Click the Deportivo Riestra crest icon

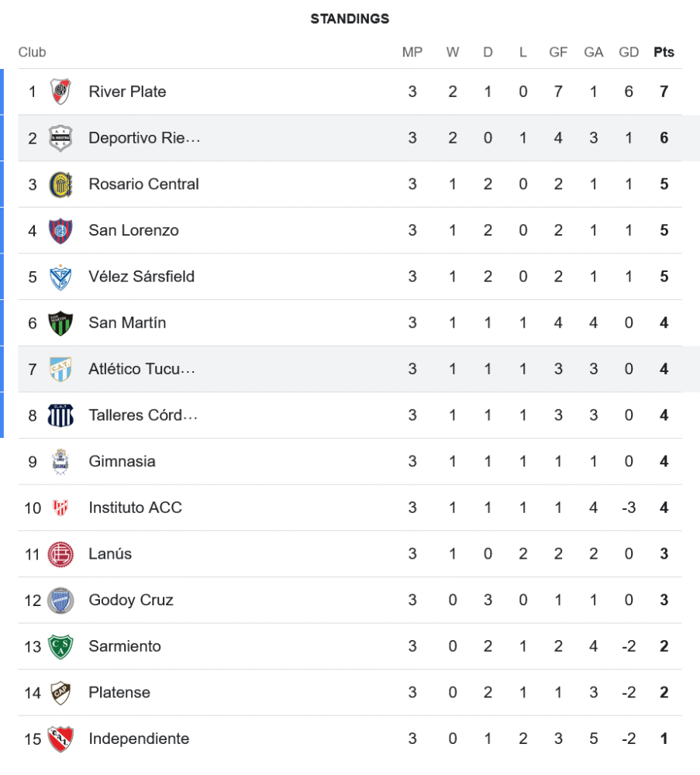[x=60, y=138]
